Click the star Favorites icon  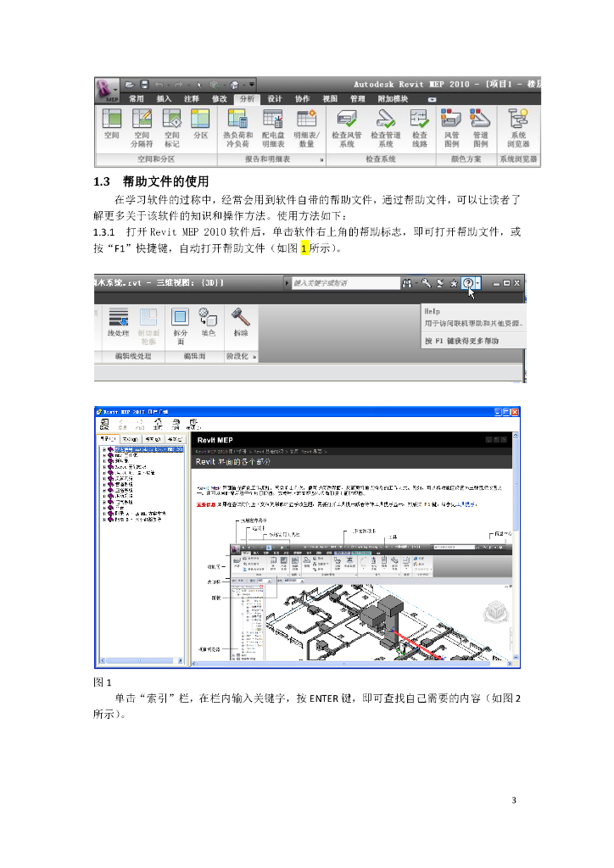click(x=454, y=283)
